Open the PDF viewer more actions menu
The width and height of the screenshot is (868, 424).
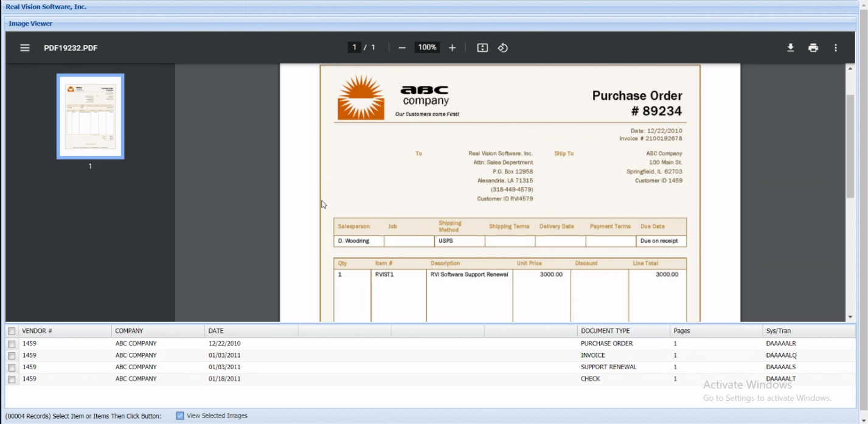point(836,48)
